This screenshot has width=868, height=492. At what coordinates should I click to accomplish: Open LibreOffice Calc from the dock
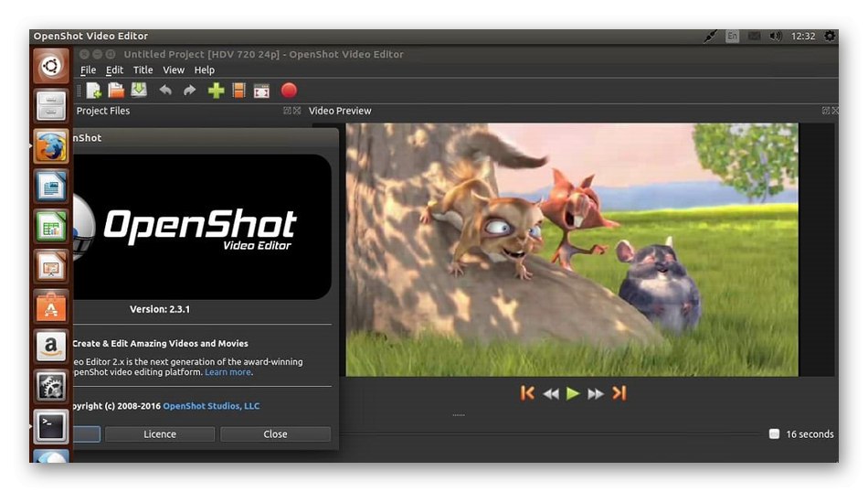[x=51, y=227]
